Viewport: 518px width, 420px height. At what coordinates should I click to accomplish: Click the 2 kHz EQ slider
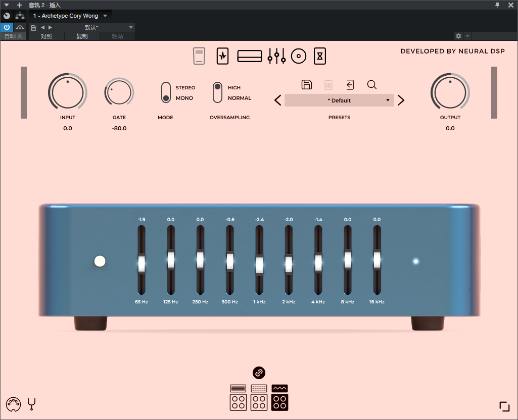(289, 260)
